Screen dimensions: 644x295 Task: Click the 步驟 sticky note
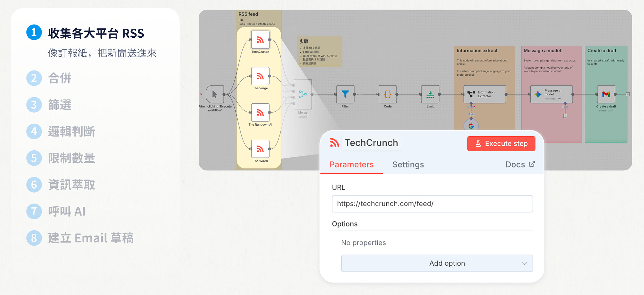tap(319, 52)
